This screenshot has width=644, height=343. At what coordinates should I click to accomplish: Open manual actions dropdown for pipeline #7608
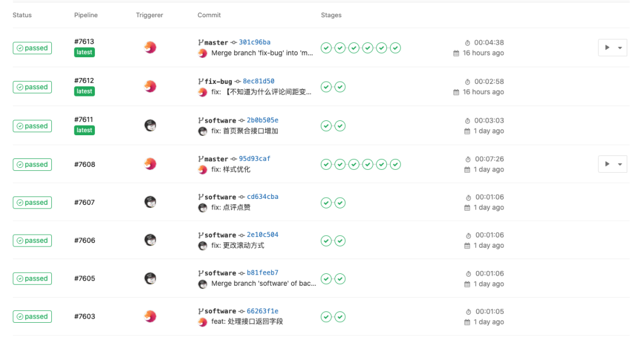pyautogui.click(x=620, y=164)
